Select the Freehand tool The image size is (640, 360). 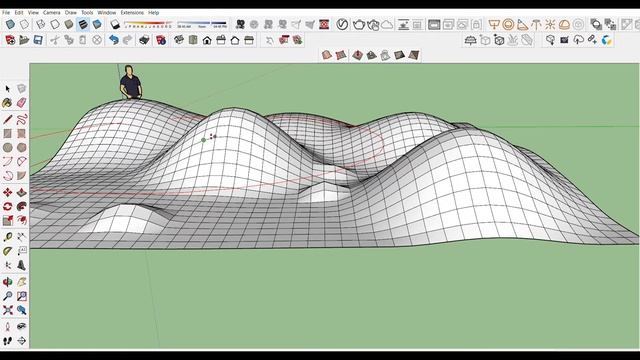(22, 119)
